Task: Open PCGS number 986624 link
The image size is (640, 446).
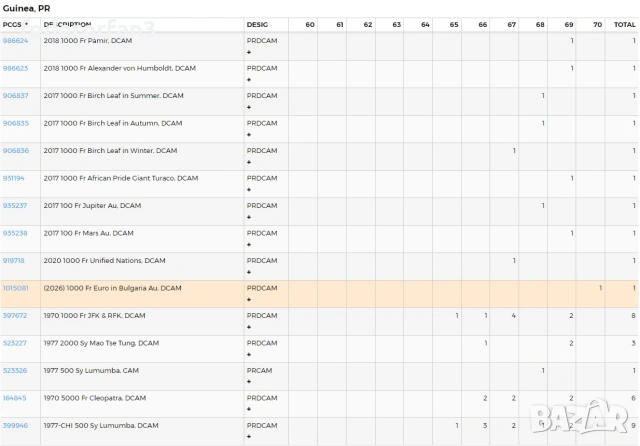Action: 15,41
